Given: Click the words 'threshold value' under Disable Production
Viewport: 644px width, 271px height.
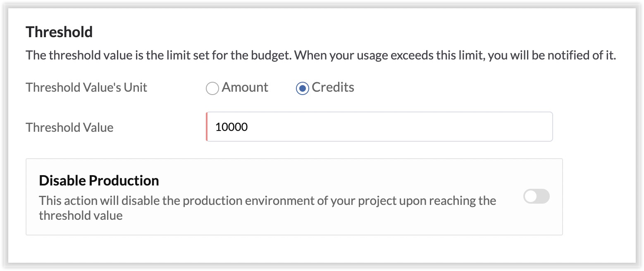Looking at the screenshot, I should [x=81, y=215].
